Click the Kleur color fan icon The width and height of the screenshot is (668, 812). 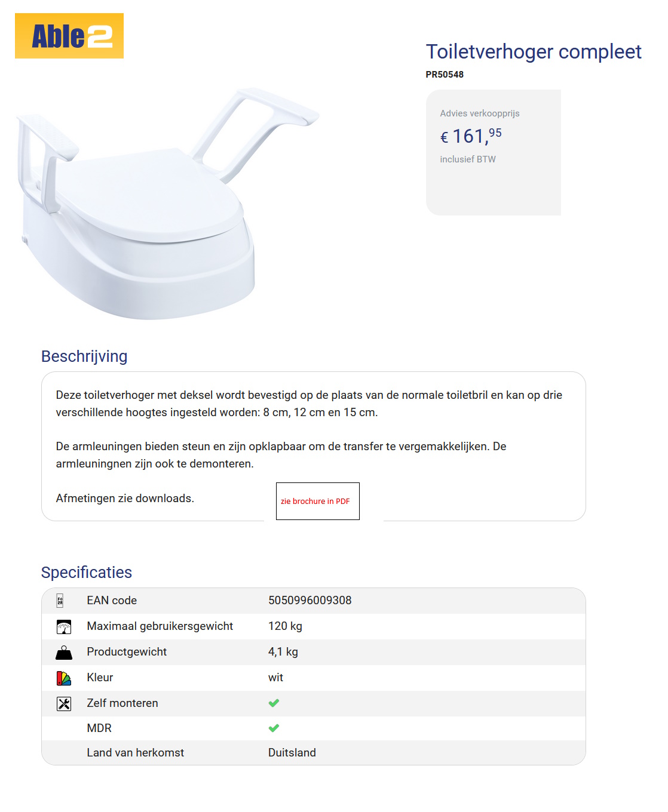pyautogui.click(x=64, y=678)
